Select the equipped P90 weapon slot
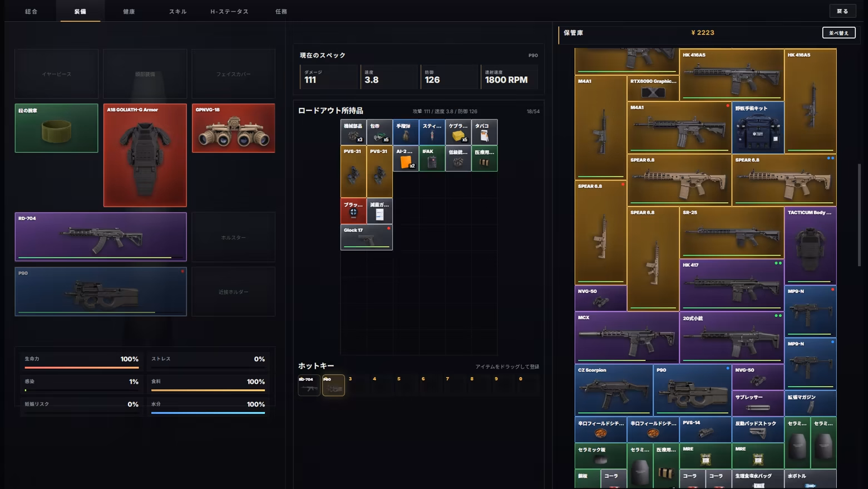This screenshot has width=868, height=489. tap(101, 291)
